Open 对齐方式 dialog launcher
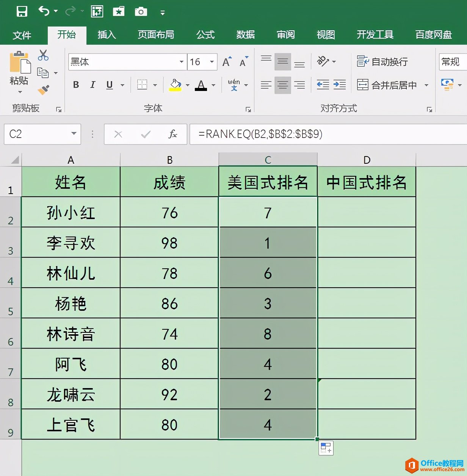467x476 pixels. click(429, 110)
